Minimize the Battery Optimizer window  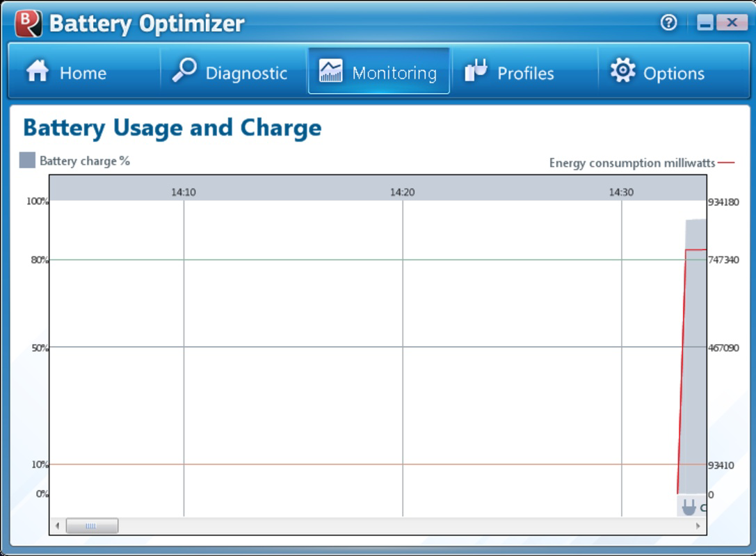coord(705,22)
